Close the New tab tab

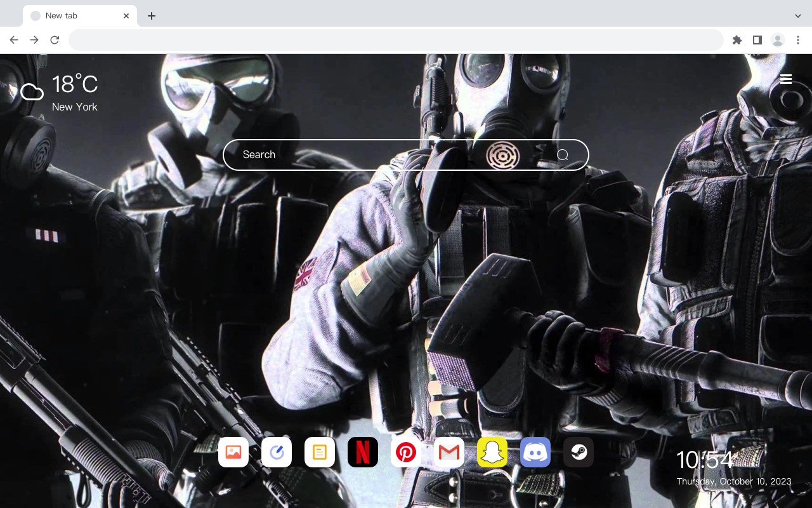pyautogui.click(x=126, y=16)
